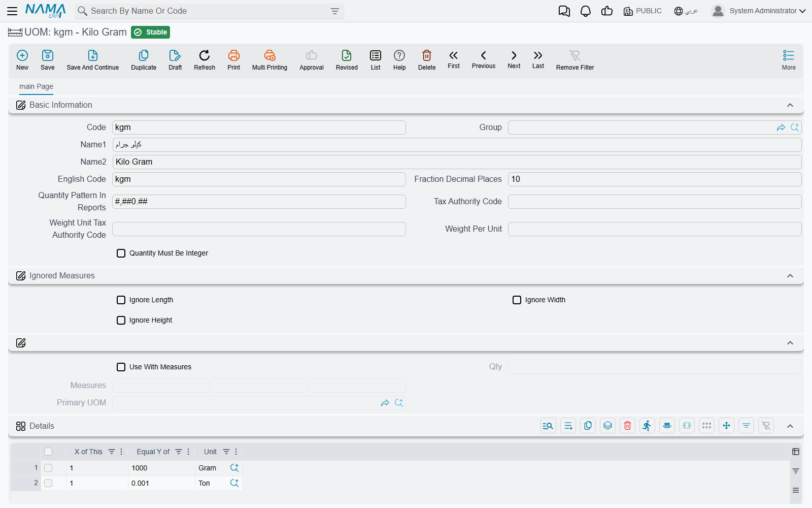Open Help
Viewport: 812px width, 508px height.
tap(399, 59)
